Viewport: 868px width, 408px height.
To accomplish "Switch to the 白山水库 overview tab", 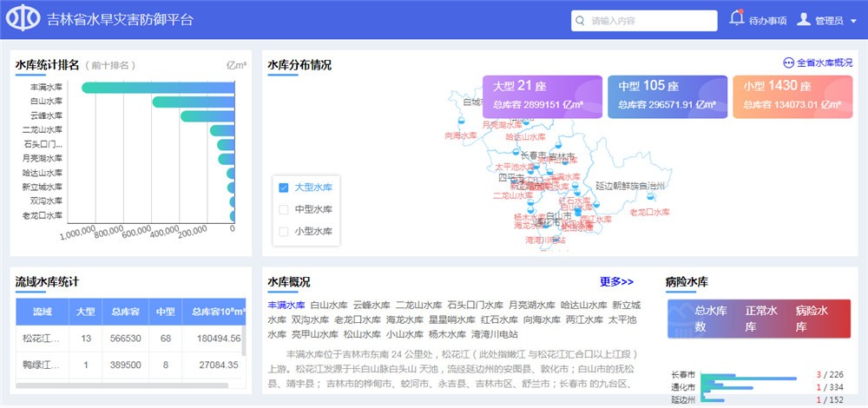I will tap(328, 306).
